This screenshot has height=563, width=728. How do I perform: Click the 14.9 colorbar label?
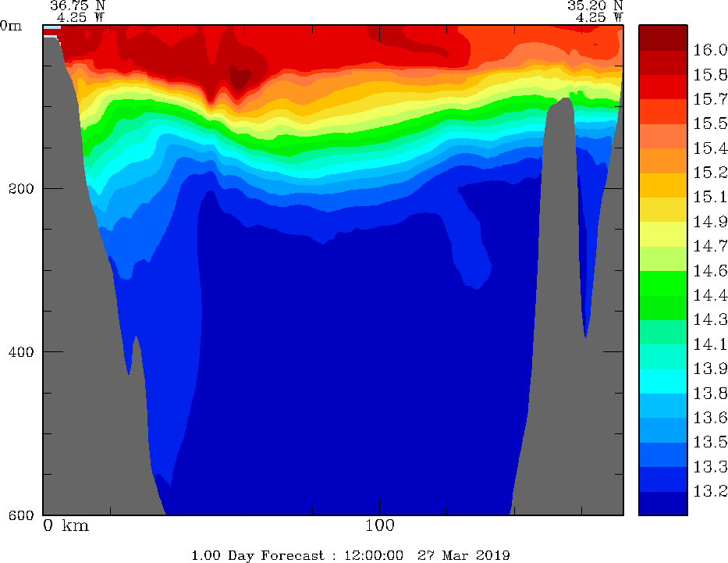[710, 222]
